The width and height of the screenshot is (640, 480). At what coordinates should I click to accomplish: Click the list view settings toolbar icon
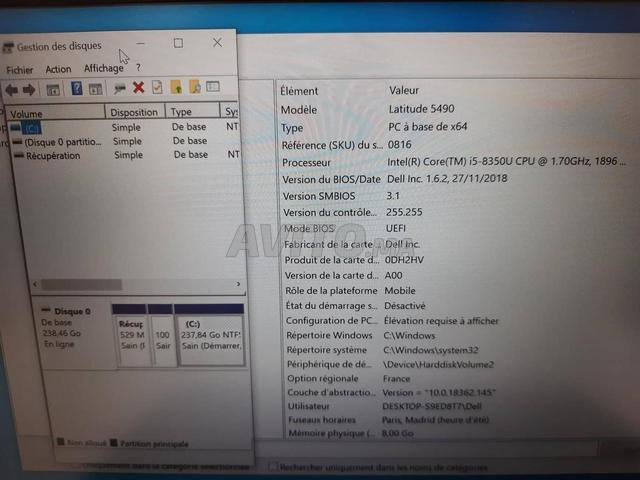pyautogui.click(x=213, y=86)
